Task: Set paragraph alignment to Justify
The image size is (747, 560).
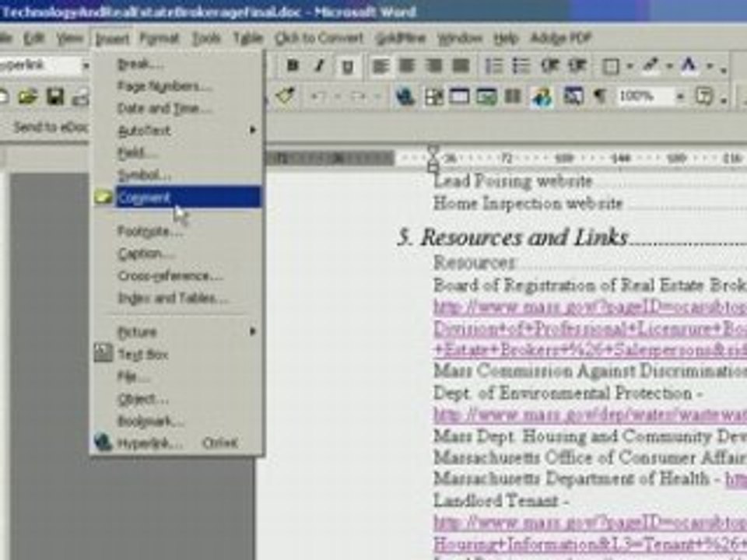Action: coord(461,66)
